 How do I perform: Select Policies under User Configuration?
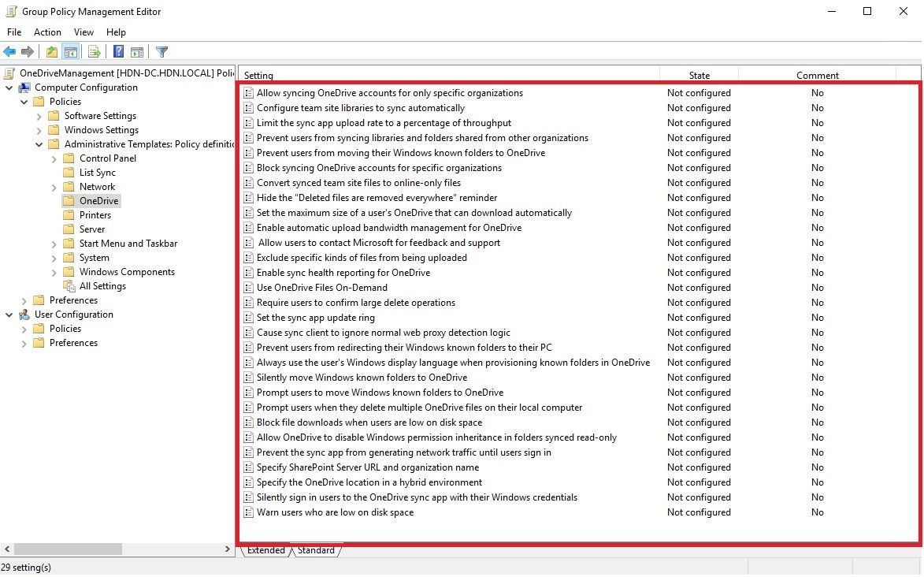[65, 329]
